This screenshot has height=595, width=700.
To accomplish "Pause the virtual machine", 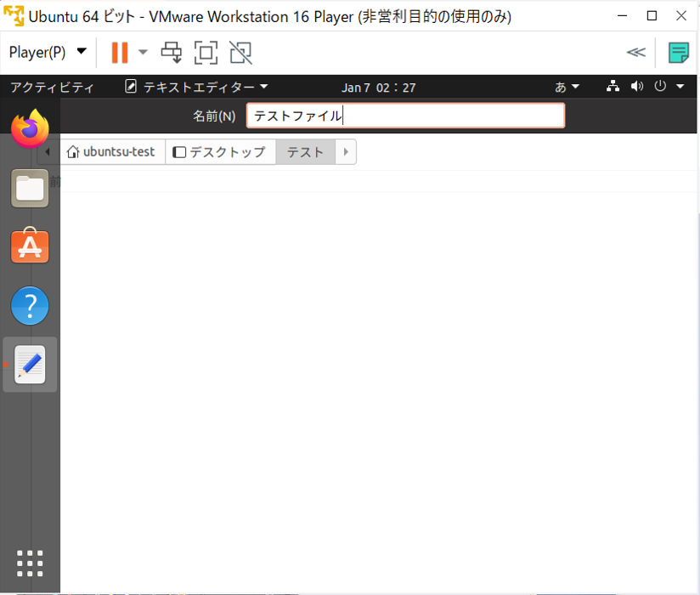I will pos(120,53).
